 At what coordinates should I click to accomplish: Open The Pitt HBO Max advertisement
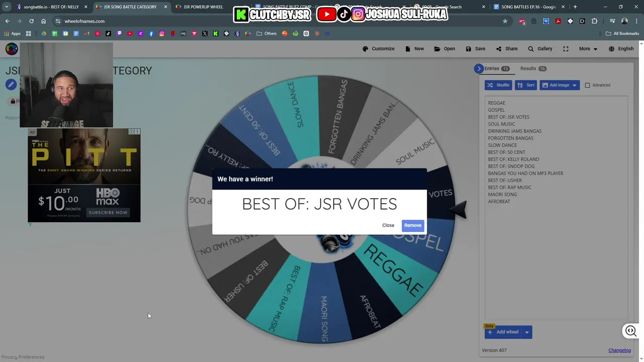pyautogui.click(x=84, y=175)
